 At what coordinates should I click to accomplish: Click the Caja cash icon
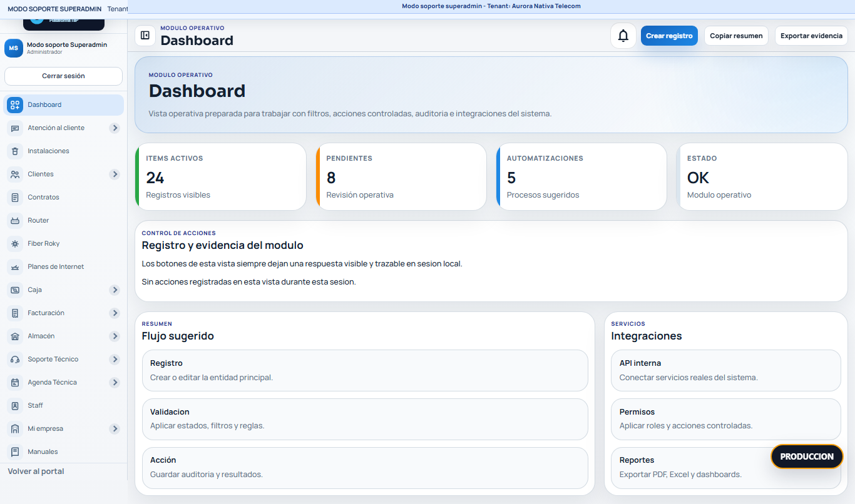click(15, 290)
